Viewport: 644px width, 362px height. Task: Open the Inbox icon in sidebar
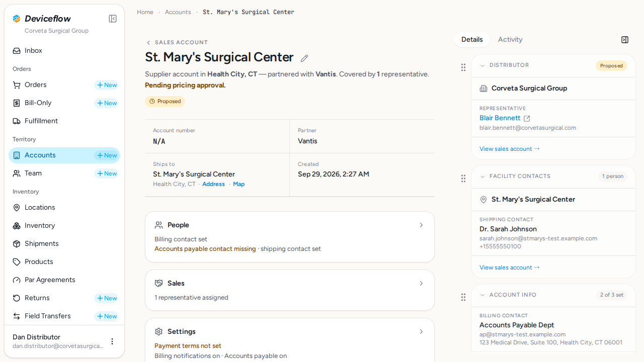[x=17, y=51]
